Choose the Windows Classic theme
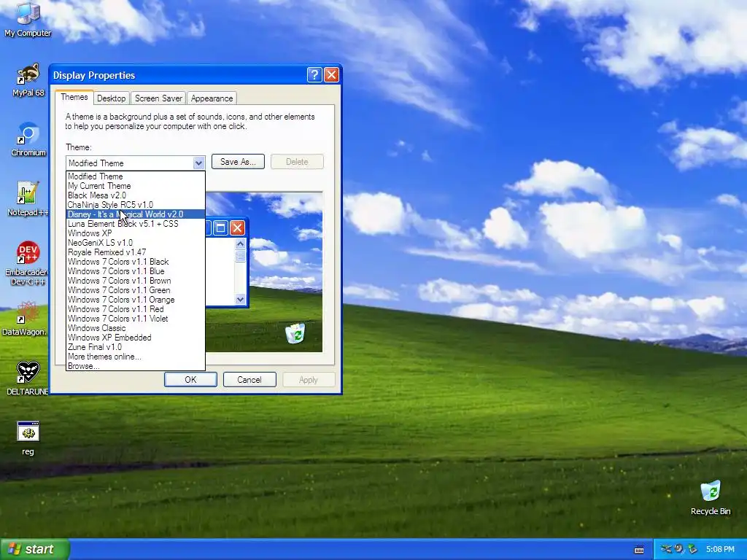This screenshot has height=560, width=747. pyautogui.click(x=135, y=328)
